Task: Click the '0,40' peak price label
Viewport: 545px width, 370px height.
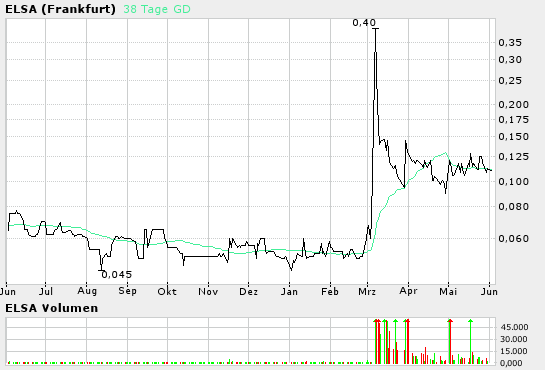Action: [364, 23]
